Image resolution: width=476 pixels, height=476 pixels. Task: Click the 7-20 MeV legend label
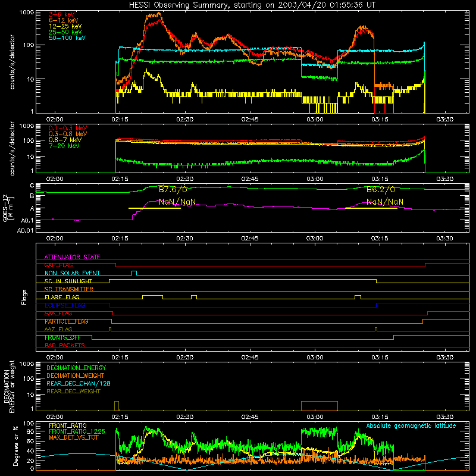[x=64, y=146]
